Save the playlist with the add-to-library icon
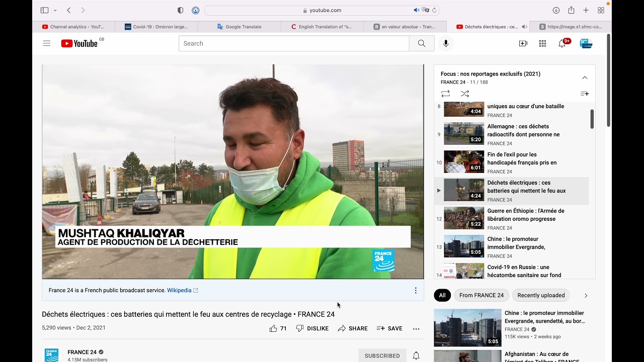Screen dimensions: 644x362 pos(585,94)
